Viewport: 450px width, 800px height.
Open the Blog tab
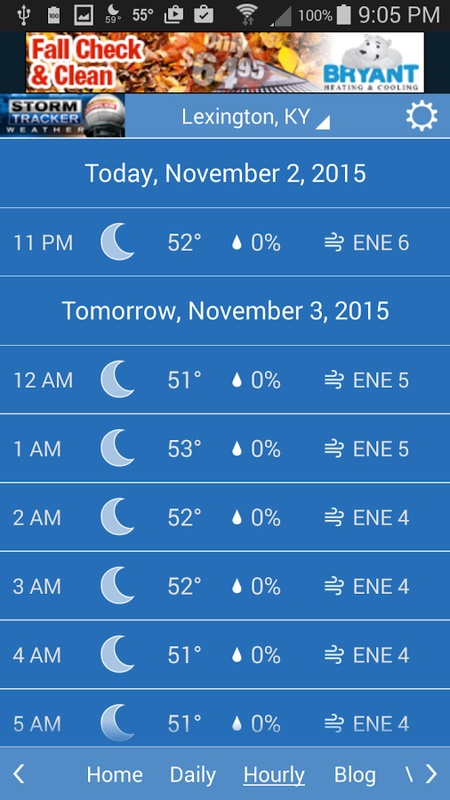(x=355, y=775)
